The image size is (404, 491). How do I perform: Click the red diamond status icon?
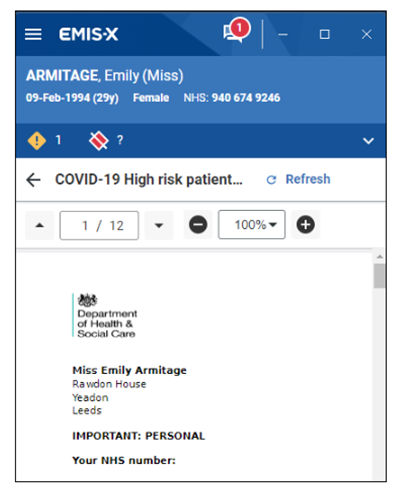tap(99, 140)
